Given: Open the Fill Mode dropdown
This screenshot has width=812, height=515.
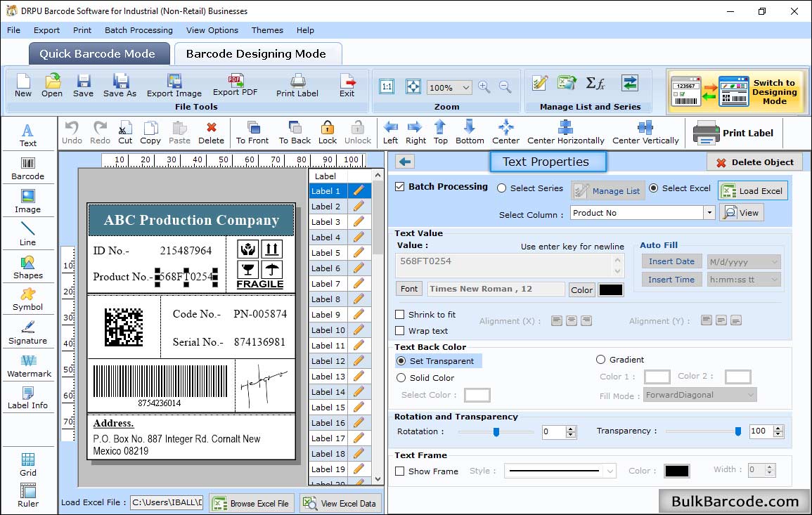Looking at the screenshot, I should tap(750, 395).
